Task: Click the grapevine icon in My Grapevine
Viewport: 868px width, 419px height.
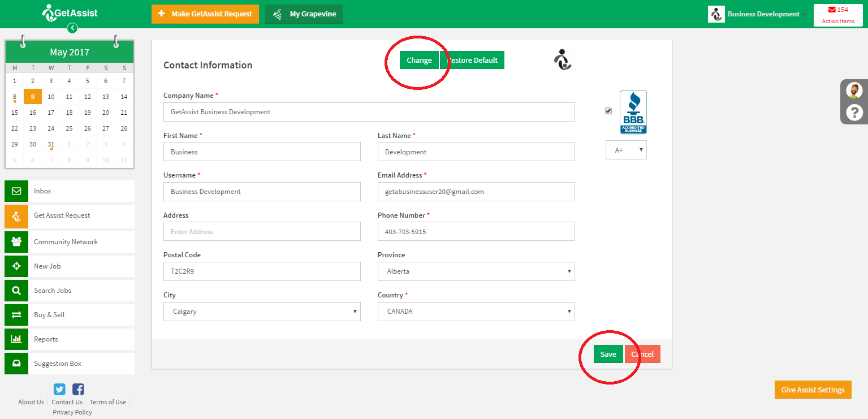Action: (278, 14)
